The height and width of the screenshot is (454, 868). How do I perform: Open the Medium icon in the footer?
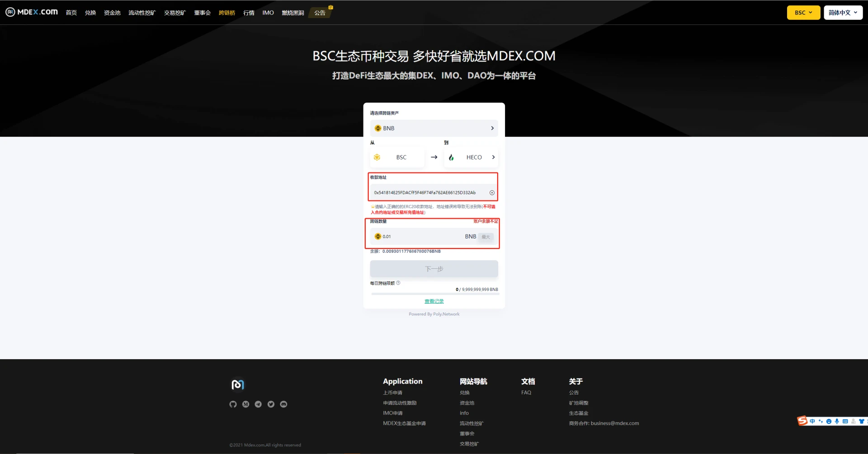click(x=246, y=404)
